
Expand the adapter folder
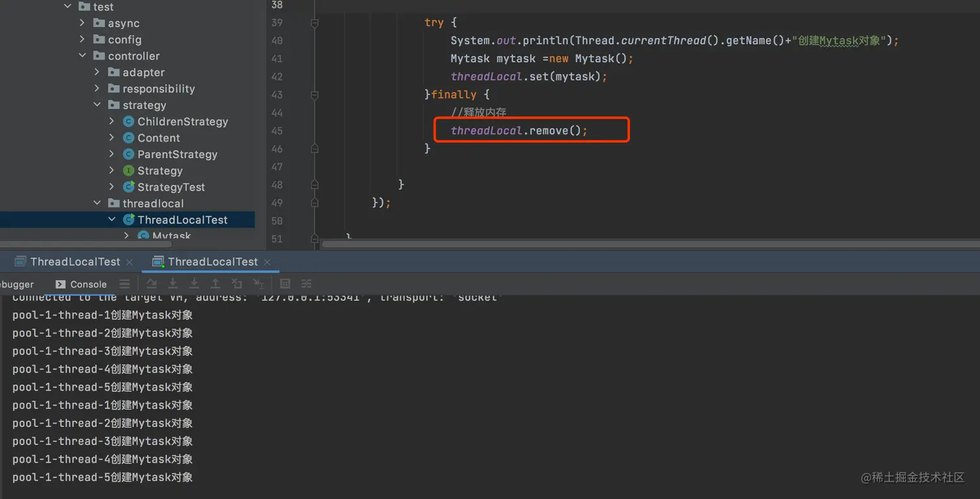[97, 72]
